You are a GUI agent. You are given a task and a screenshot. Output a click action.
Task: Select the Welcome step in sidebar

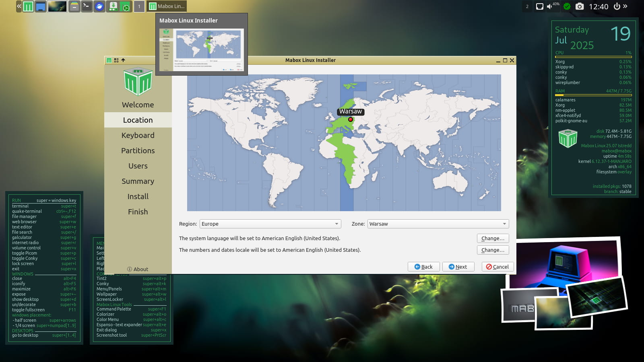coord(138,105)
